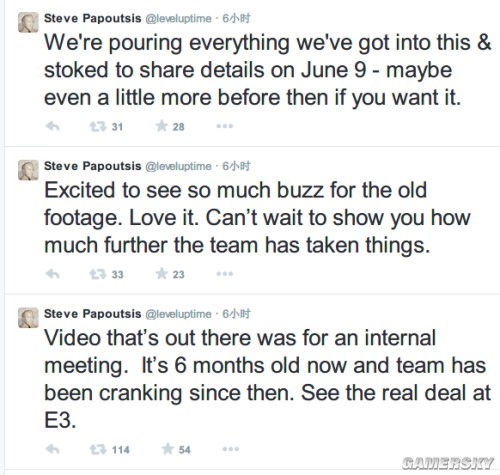The width and height of the screenshot is (500, 475).
Task: Favorite the tweet with 54 stars
Action: point(168,449)
